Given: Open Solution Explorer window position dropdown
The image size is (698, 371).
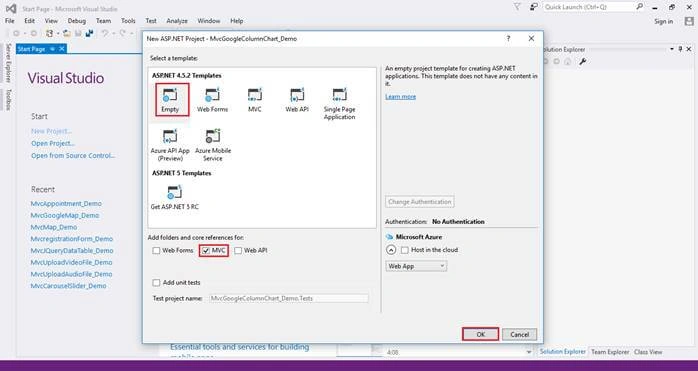Looking at the screenshot, I should [x=672, y=49].
